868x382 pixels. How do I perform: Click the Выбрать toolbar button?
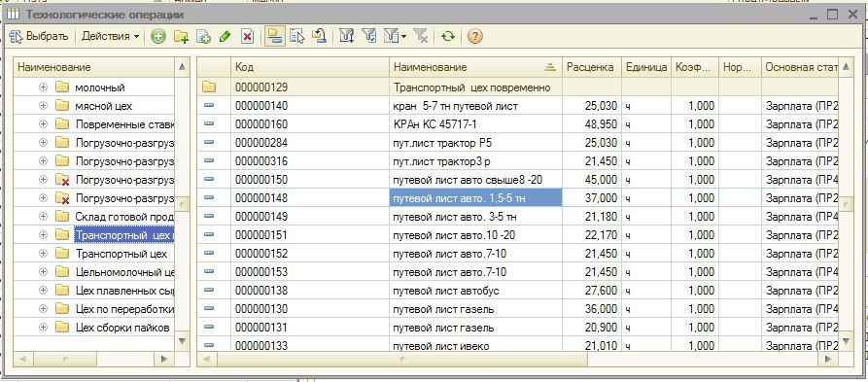click(39, 37)
